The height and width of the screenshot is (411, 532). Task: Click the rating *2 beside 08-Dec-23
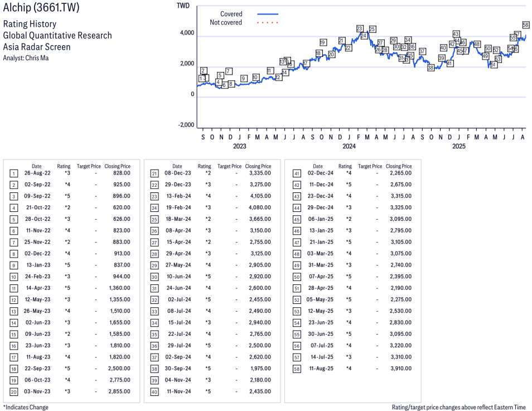click(208, 173)
